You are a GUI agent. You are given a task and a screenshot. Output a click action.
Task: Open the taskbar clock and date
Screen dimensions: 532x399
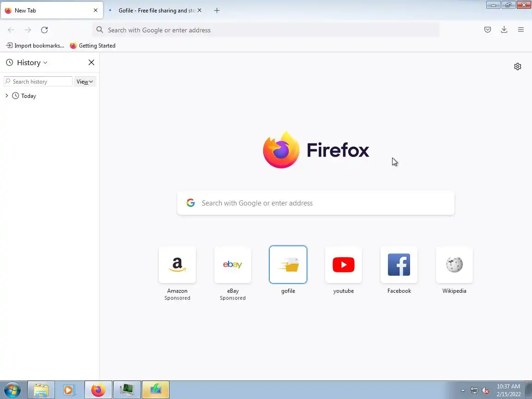click(x=508, y=390)
